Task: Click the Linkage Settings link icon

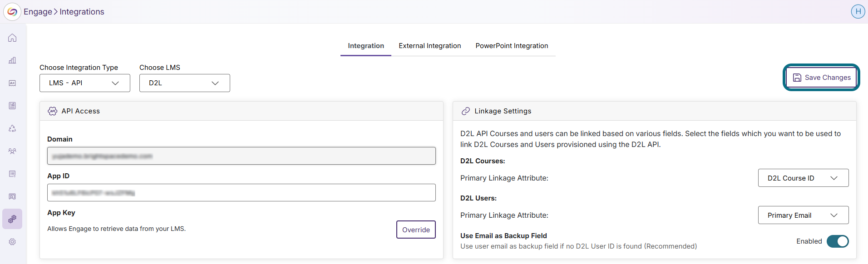Action: (x=465, y=111)
